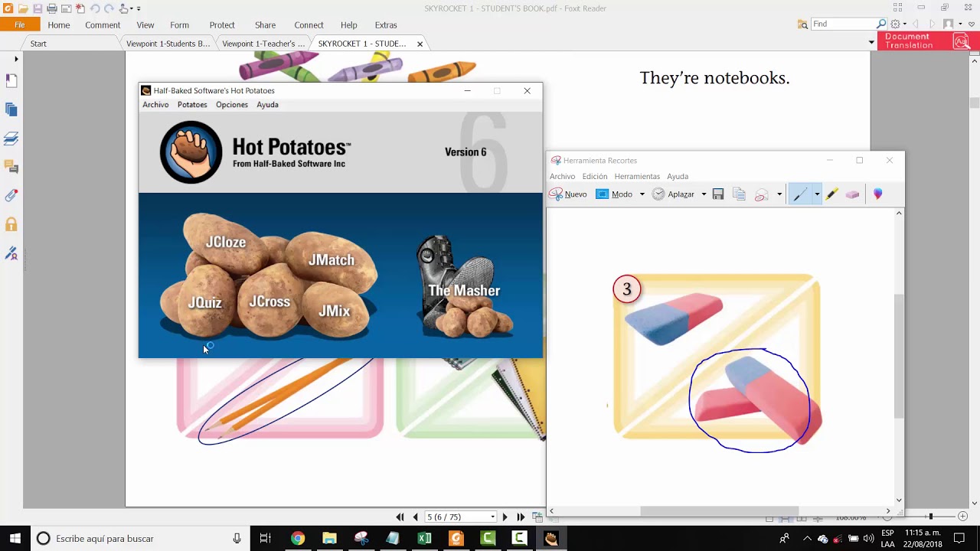Open the comments panel sidebar icon
The width and height of the screenshot is (980, 551).
pos(11,167)
